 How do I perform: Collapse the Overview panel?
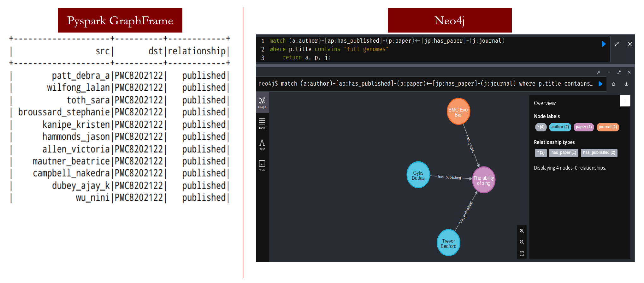click(625, 101)
